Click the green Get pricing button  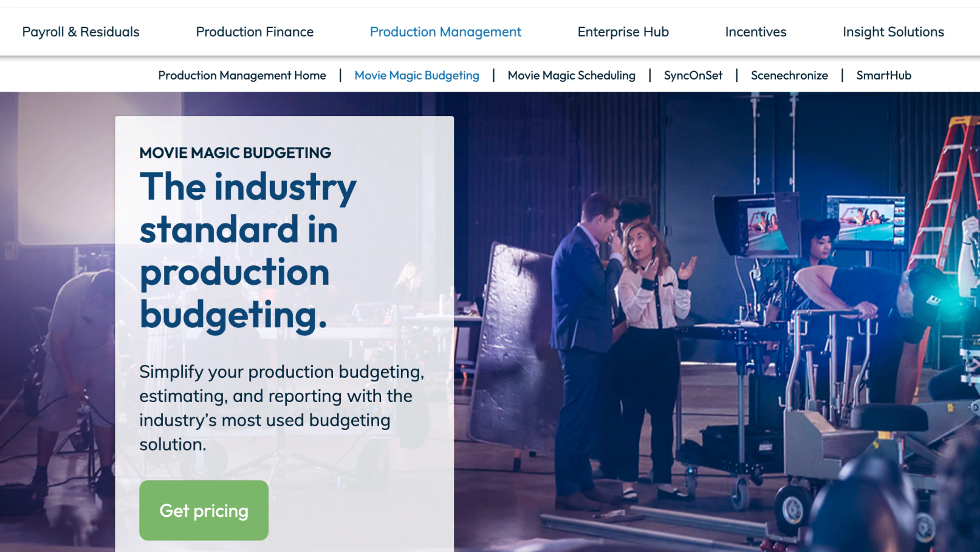point(204,510)
